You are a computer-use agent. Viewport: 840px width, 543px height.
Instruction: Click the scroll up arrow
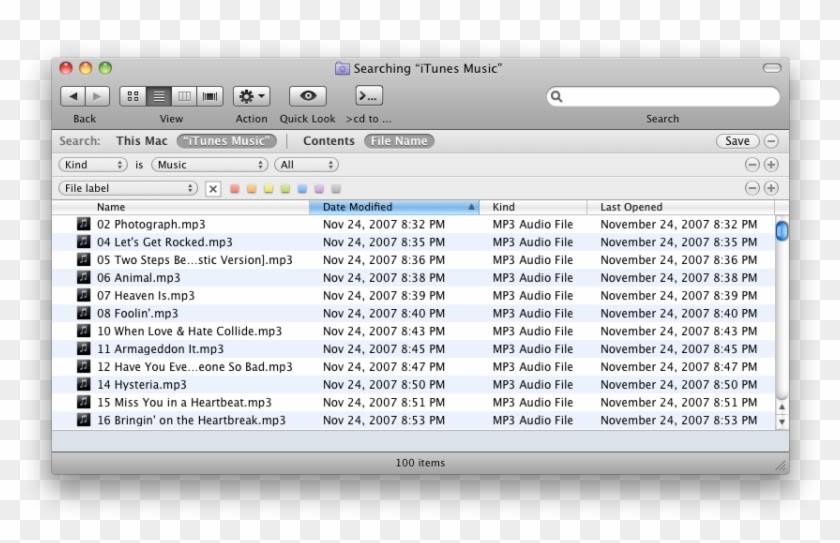pyautogui.click(x=782, y=407)
